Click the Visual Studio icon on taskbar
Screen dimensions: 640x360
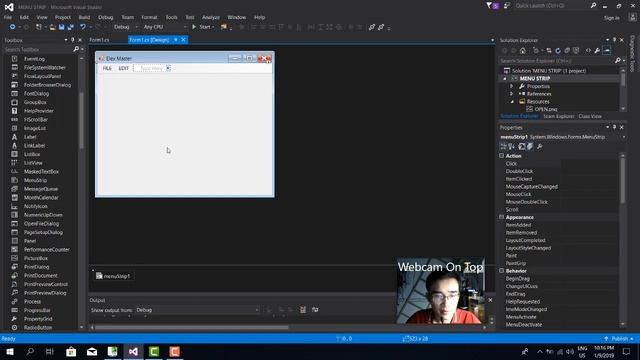click(133, 351)
